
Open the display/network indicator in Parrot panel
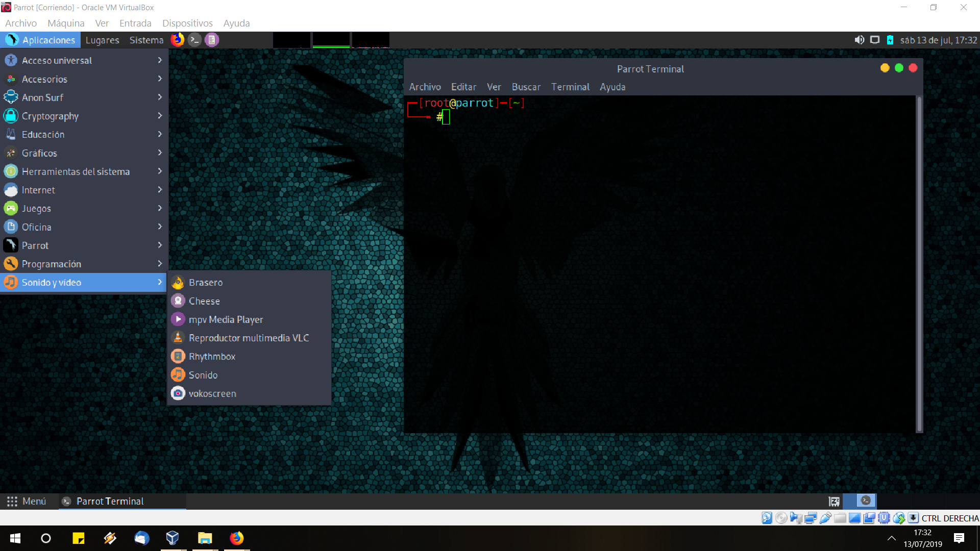(x=875, y=40)
